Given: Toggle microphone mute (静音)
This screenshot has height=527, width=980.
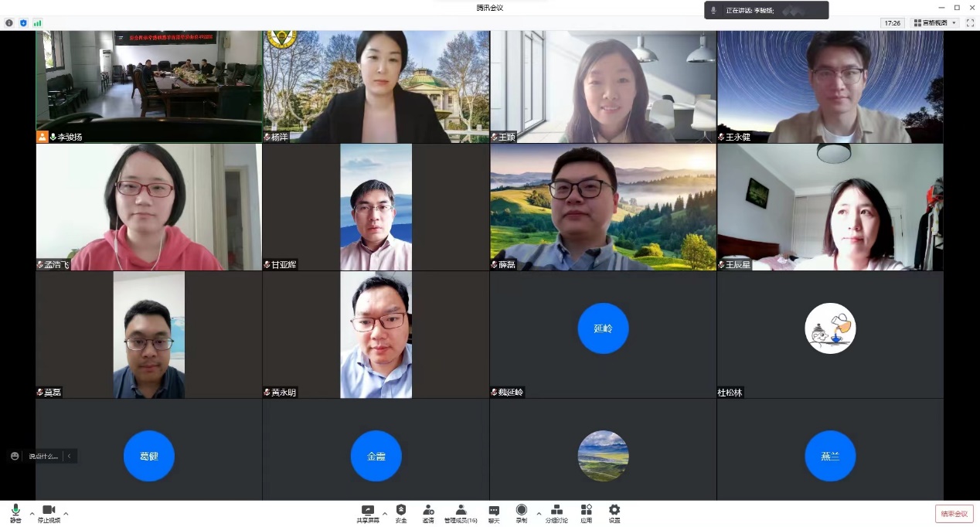Looking at the screenshot, I should point(15,513).
